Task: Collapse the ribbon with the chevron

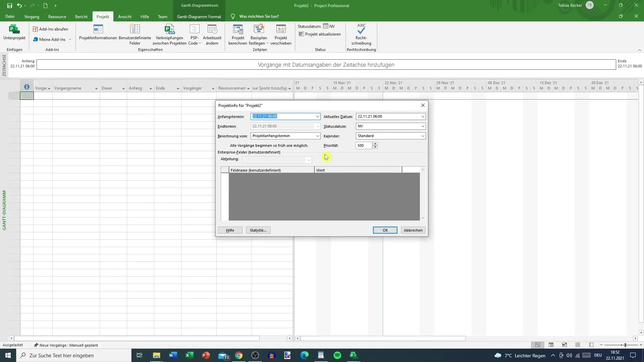Action: click(x=639, y=50)
